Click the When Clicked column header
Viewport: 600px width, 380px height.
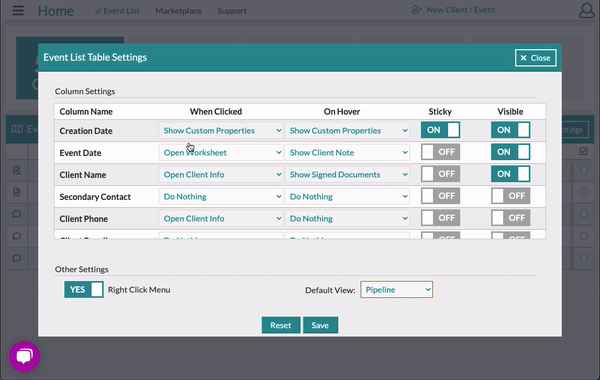pos(216,111)
